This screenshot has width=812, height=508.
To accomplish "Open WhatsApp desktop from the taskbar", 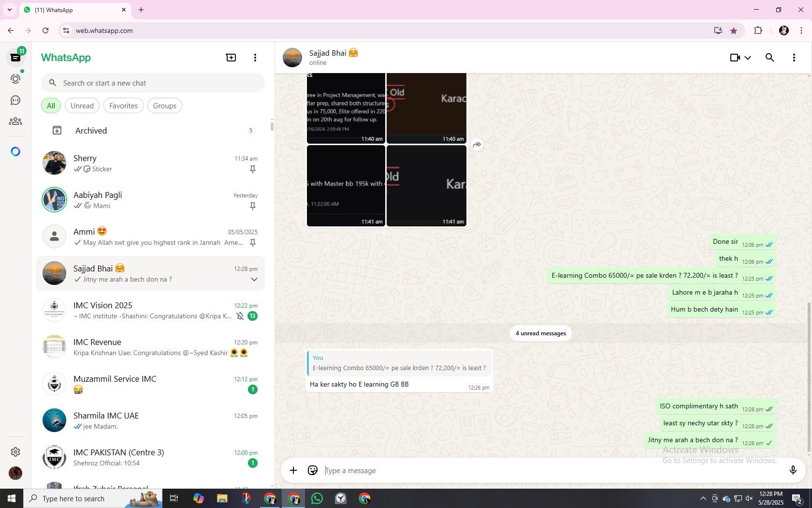I will tap(317, 498).
